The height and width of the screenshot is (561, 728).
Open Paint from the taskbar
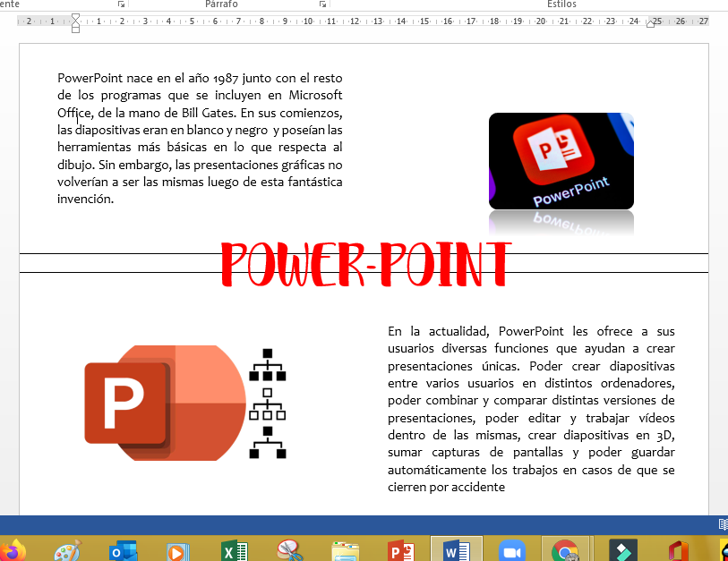pos(68,551)
